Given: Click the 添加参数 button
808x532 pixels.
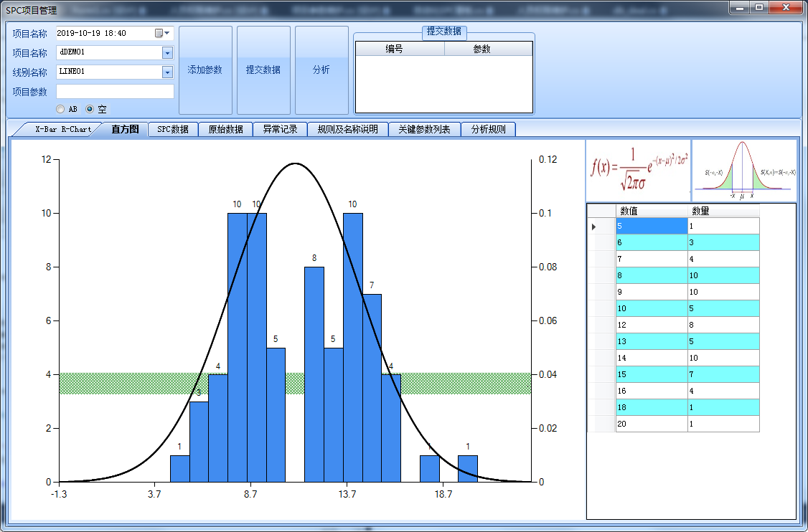Looking at the screenshot, I should [205, 70].
